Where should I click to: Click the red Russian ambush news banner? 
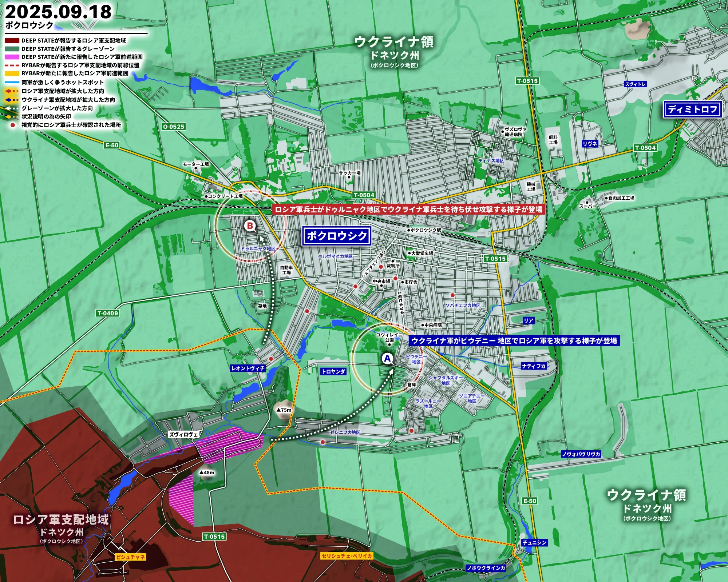[408, 210]
